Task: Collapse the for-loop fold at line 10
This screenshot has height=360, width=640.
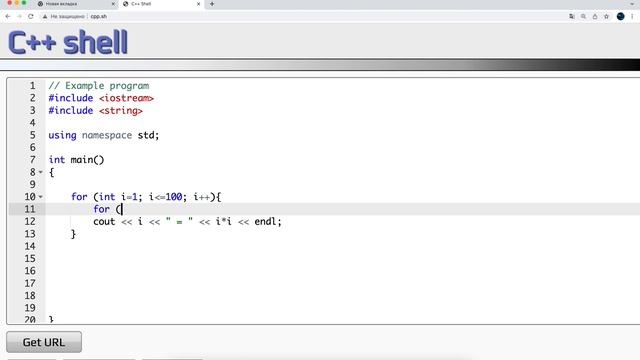Action: [x=40, y=197]
